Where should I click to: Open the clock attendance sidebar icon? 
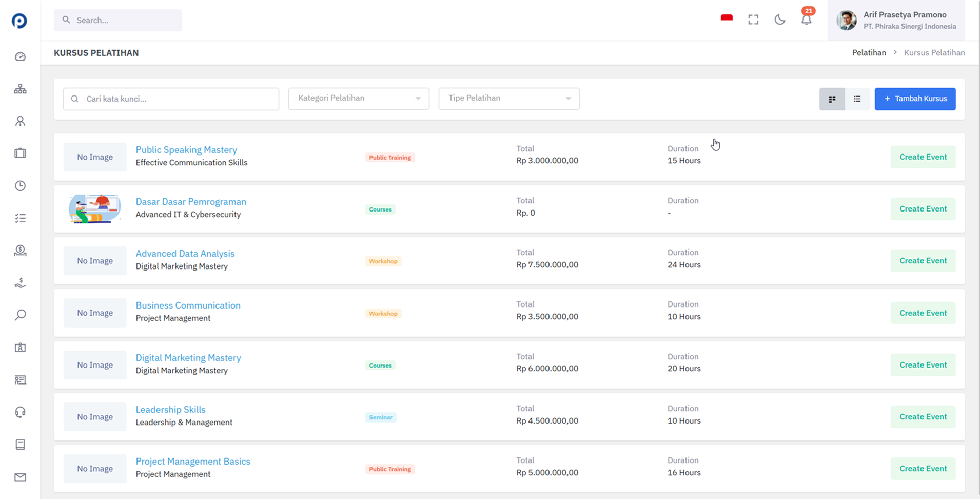pyautogui.click(x=20, y=186)
